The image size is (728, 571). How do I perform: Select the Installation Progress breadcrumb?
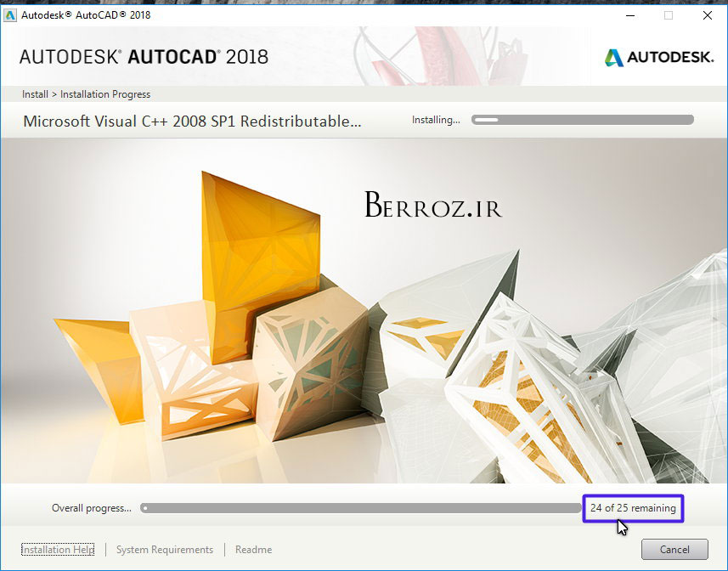pyautogui.click(x=105, y=94)
